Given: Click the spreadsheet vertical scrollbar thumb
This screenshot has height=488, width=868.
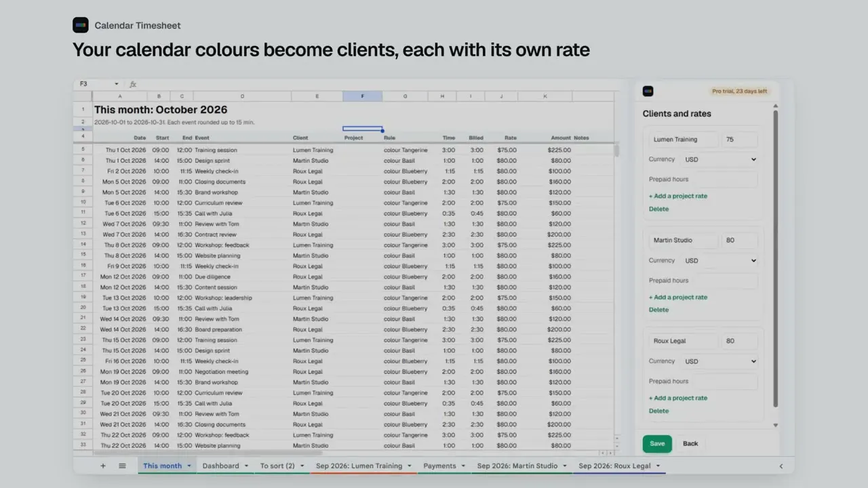Looking at the screenshot, I should (x=617, y=150).
